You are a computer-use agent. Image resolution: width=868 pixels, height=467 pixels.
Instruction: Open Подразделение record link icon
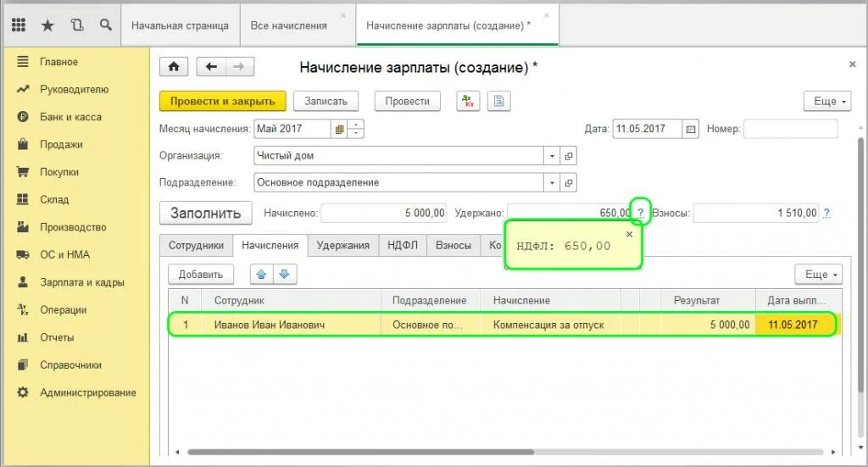tap(569, 182)
